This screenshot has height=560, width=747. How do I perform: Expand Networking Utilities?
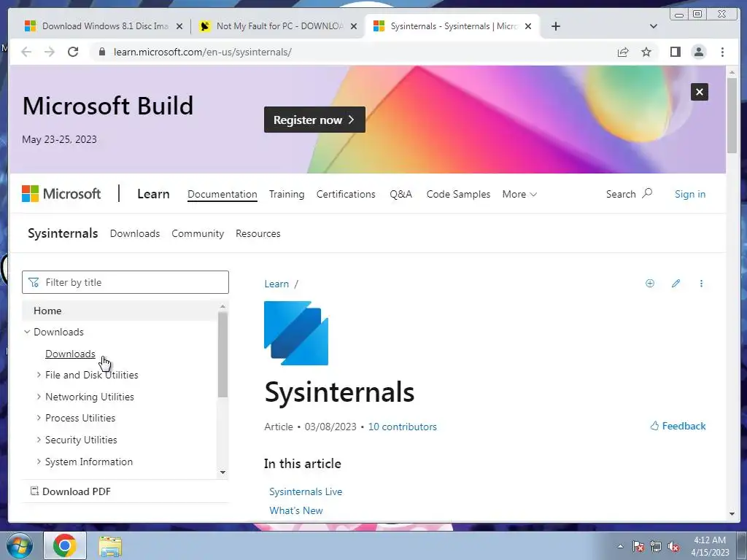coord(39,397)
